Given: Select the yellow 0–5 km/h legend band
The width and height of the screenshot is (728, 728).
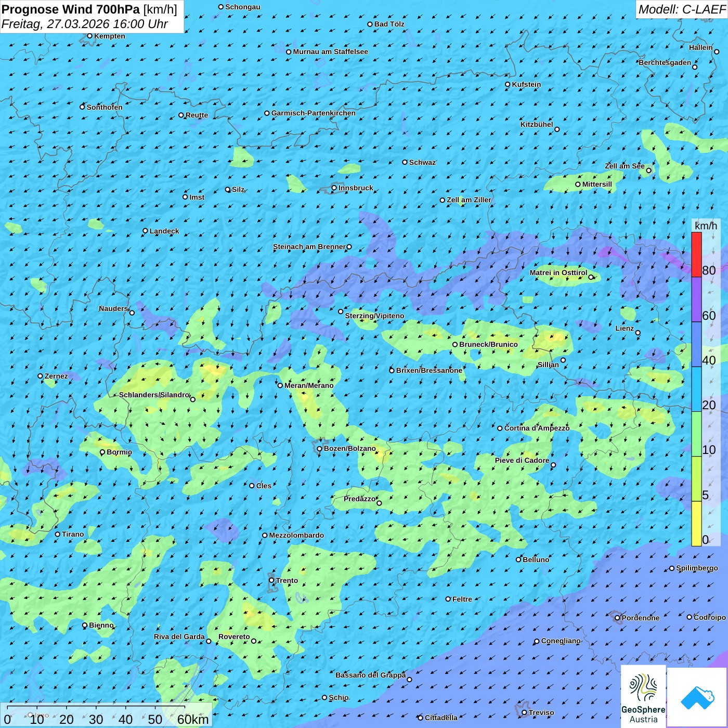Looking at the screenshot, I should tap(696, 524).
